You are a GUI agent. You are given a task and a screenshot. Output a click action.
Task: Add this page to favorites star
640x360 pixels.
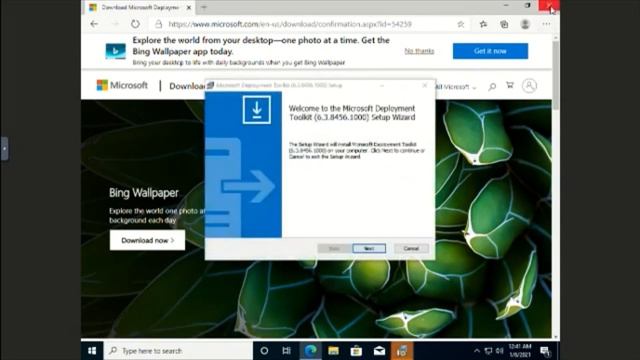[x=460, y=24]
